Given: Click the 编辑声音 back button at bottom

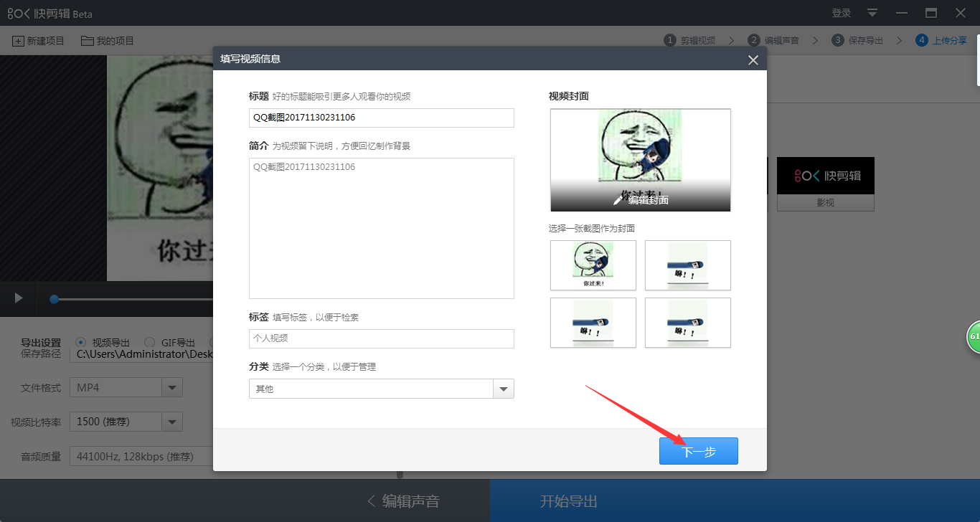Looking at the screenshot, I should (403, 501).
